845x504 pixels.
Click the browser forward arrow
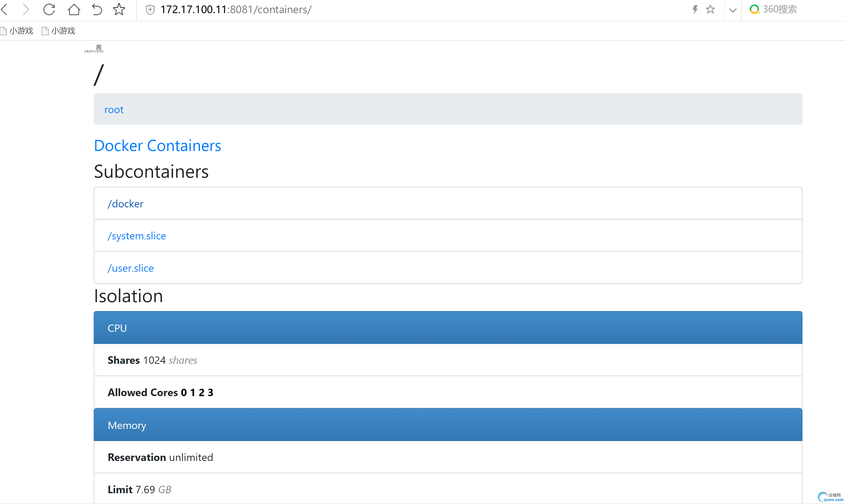26,9
